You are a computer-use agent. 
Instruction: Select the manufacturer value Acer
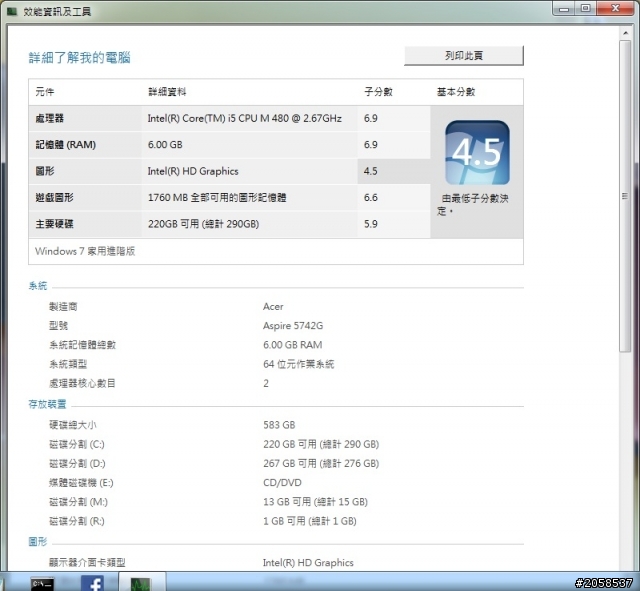pyautogui.click(x=273, y=307)
